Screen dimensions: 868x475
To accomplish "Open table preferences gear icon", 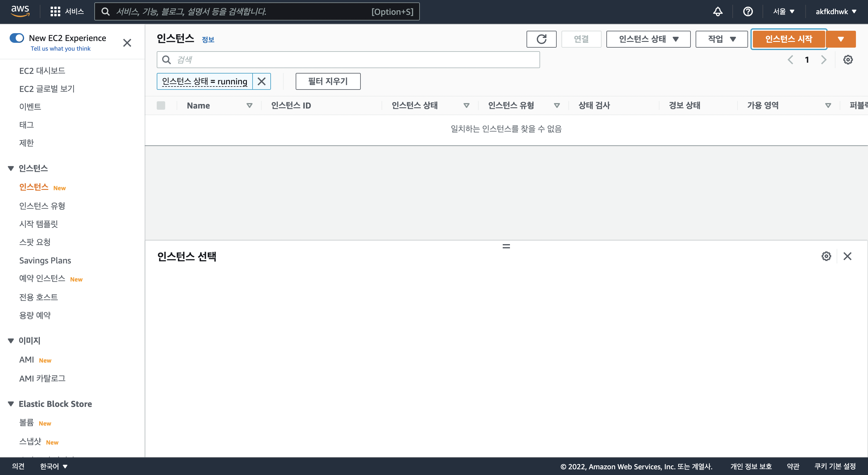I will tap(848, 60).
